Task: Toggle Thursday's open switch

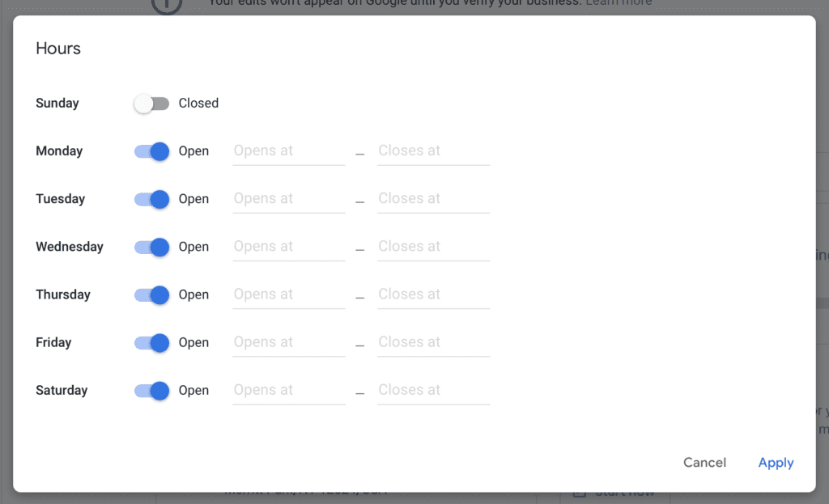Action: coord(151,294)
